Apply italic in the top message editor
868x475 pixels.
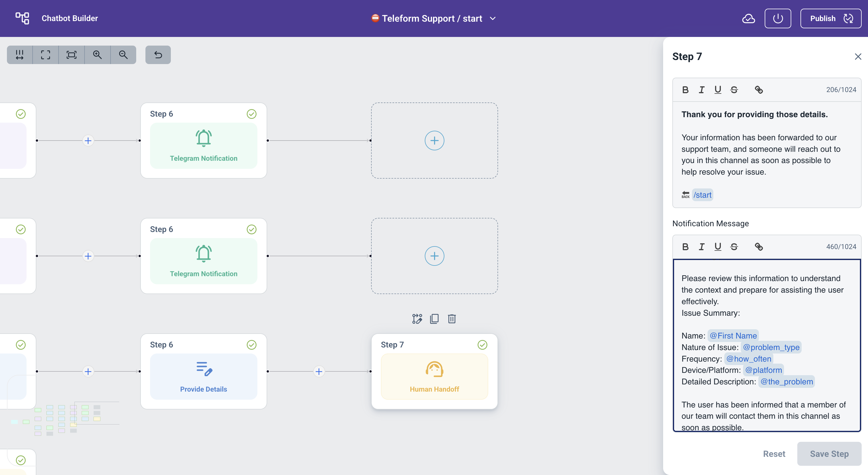(x=701, y=90)
